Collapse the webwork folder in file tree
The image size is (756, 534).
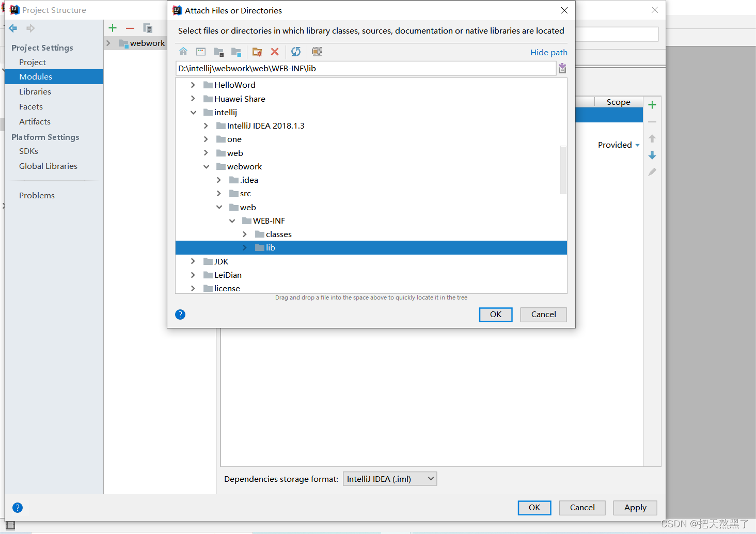point(206,166)
